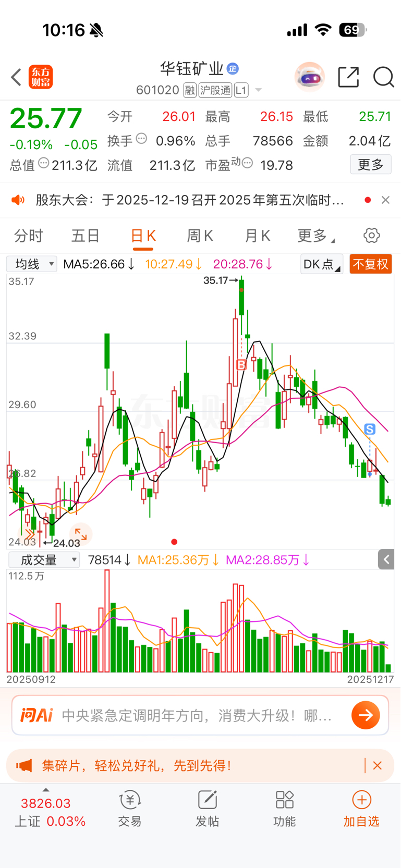Image resolution: width=401 pixels, height=868 pixels.
Task: Tap the blue 正 verification badge
Action: pyautogui.click(x=233, y=68)
